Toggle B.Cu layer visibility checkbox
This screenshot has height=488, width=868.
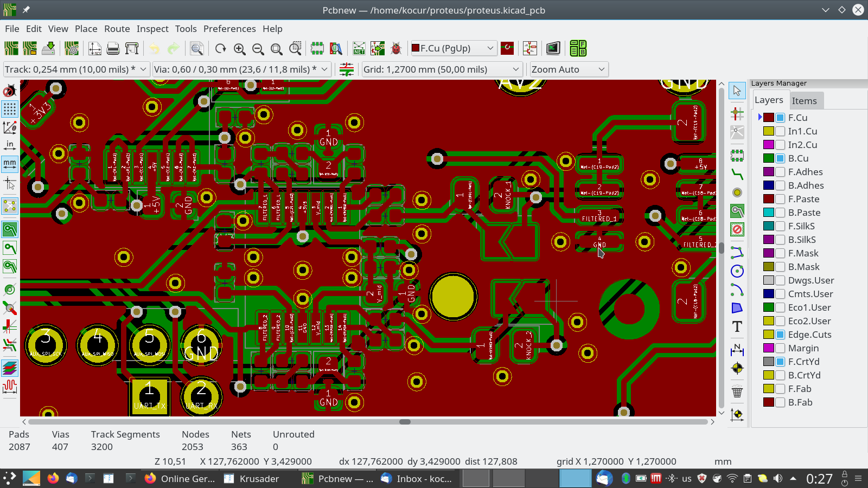[780, 158]
